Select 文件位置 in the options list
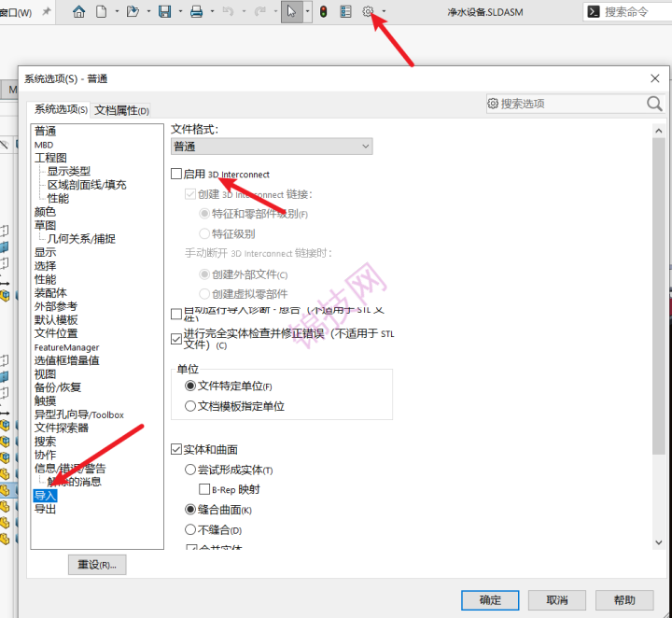672x618 pixels. pos(56,333)
